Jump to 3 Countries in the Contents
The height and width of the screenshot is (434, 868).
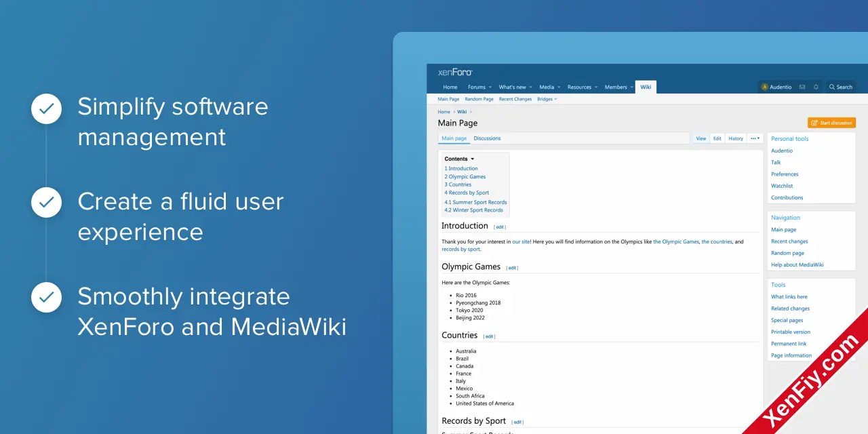[x=458, y=184]
